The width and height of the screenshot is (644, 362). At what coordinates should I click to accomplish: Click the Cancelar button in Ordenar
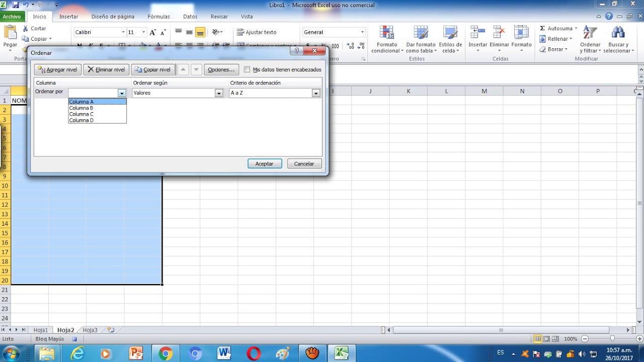(x=304, y=164)
